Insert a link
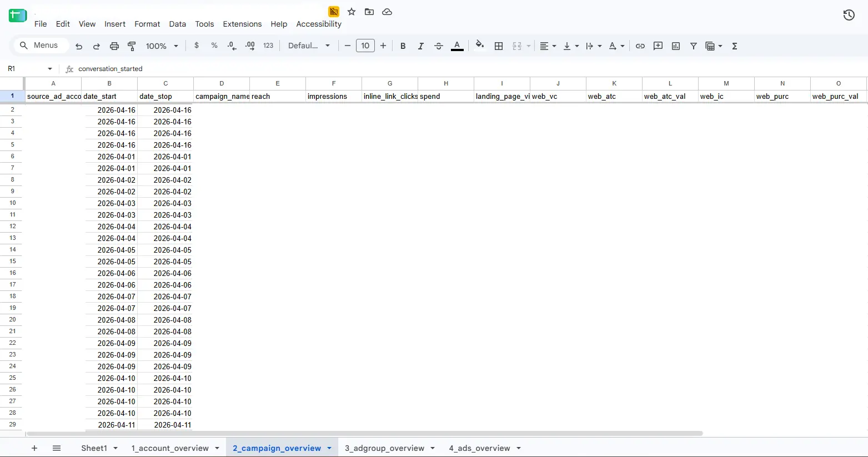 point(640,46)
